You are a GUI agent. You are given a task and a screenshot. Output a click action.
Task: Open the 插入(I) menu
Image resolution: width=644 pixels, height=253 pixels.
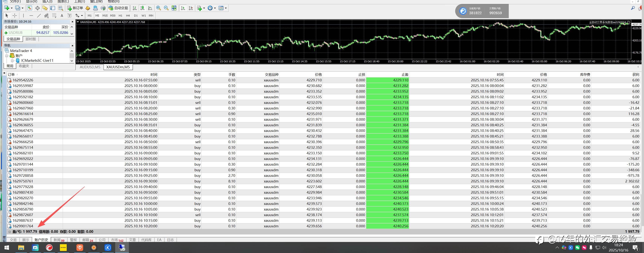point(47,1)
